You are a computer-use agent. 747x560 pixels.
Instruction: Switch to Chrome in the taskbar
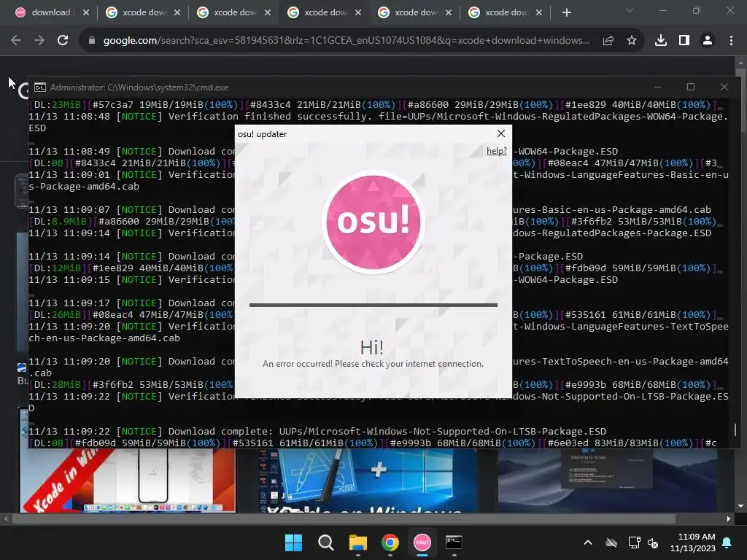point(390,542)
